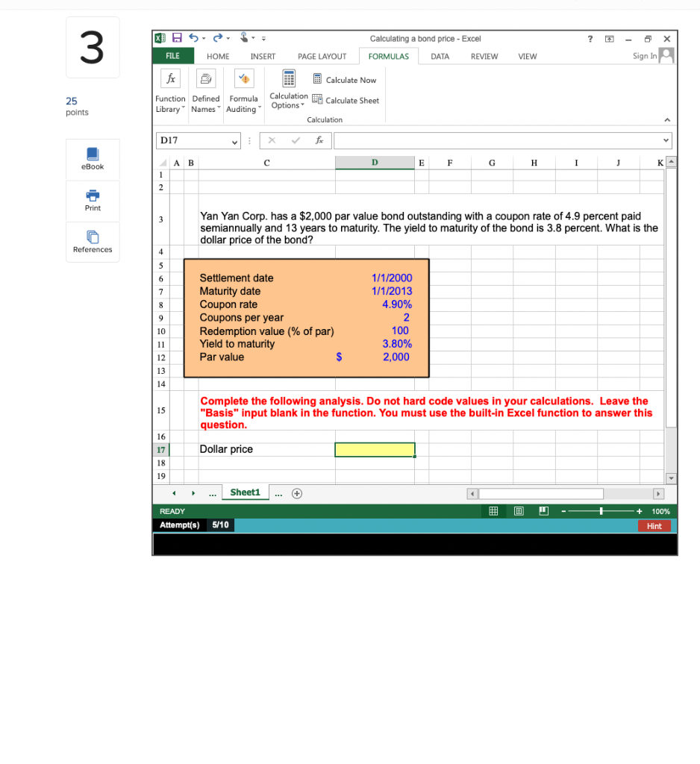
Task: Expand the formula bar dropdown
Action: 665,140
